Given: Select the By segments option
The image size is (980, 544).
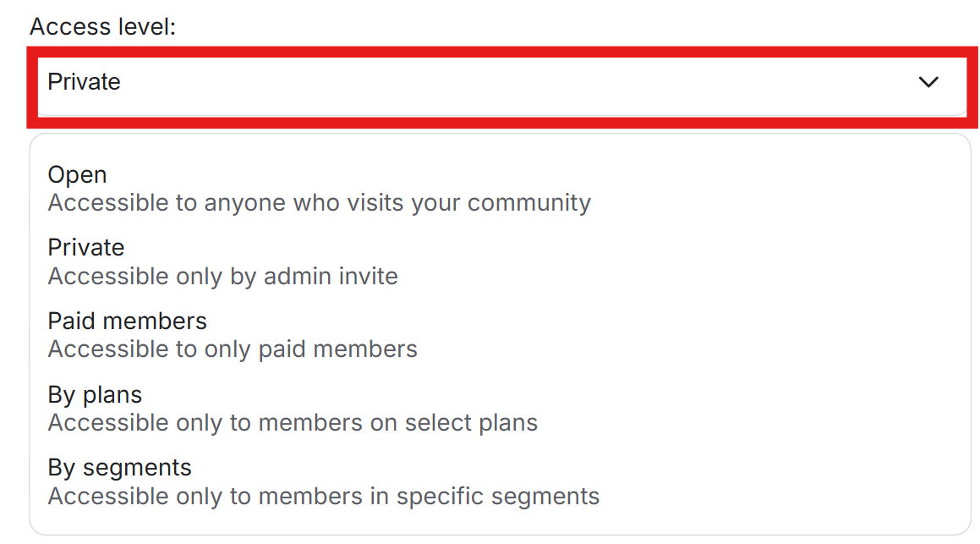Looking at the screenshot, I should coord(119,468).
